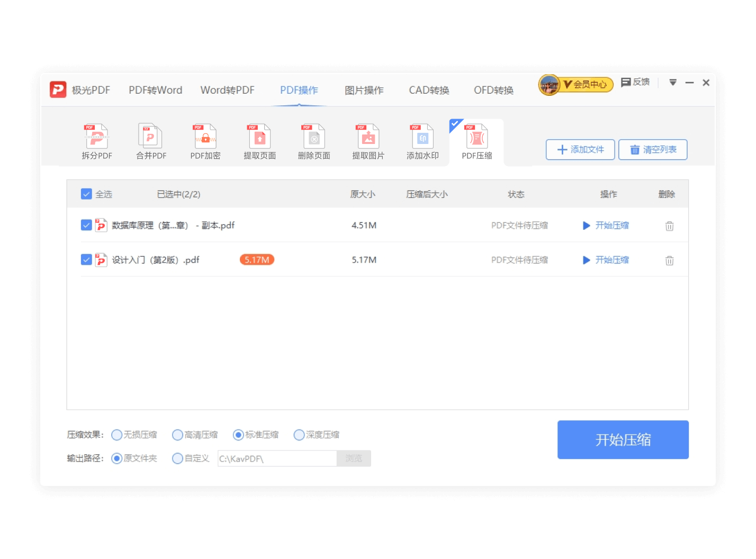This screenshot has width=756, height=559.
Task: Select the 拆分PDF tool
Action: coord(96,141)
